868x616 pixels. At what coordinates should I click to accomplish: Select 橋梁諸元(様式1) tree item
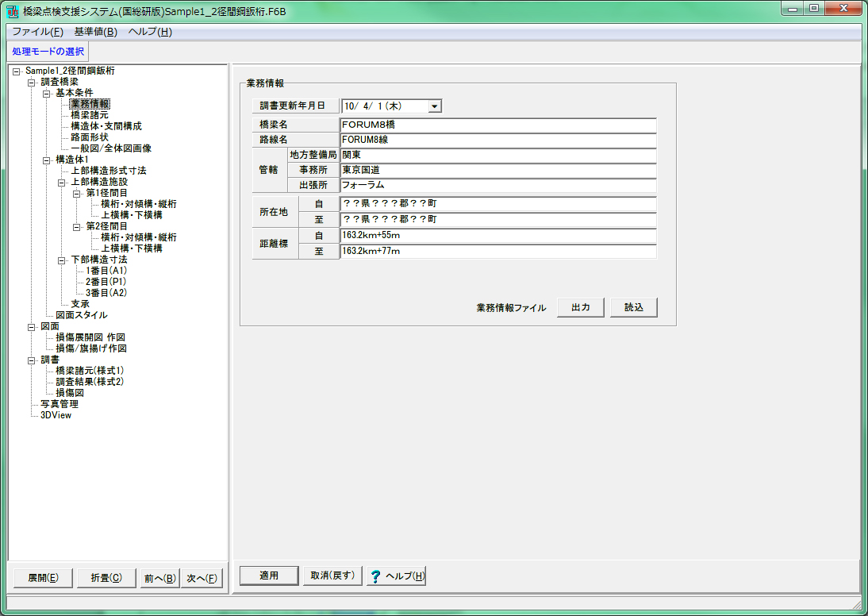tap(90, 371)
